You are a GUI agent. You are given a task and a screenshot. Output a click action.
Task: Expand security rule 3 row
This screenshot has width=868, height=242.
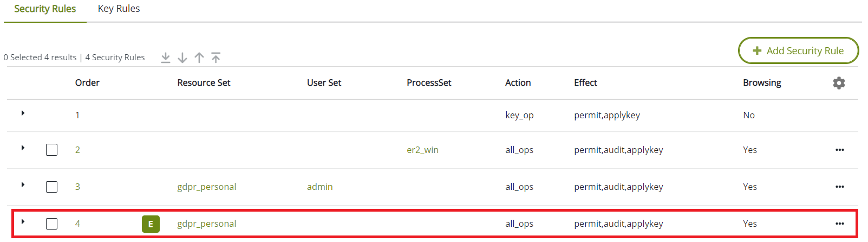pyautogui.click(x=23, y=184)
